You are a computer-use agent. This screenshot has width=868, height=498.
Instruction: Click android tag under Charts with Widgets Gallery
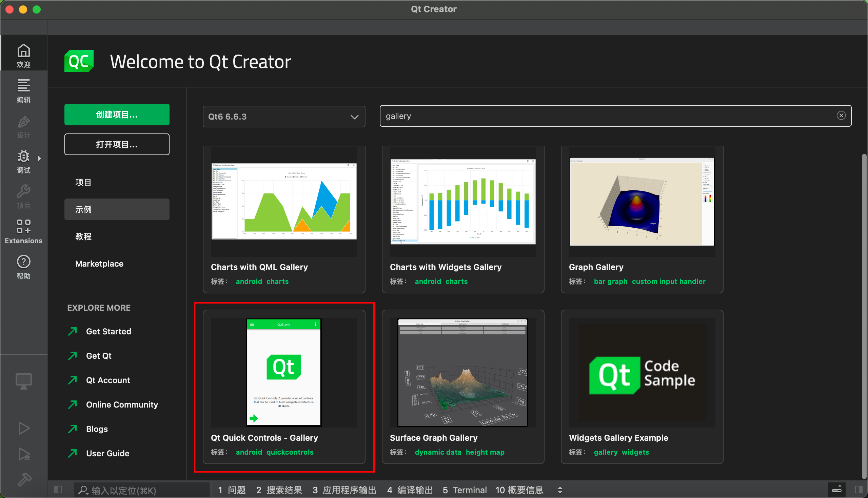pyautogui.click(x=428, y=282)
